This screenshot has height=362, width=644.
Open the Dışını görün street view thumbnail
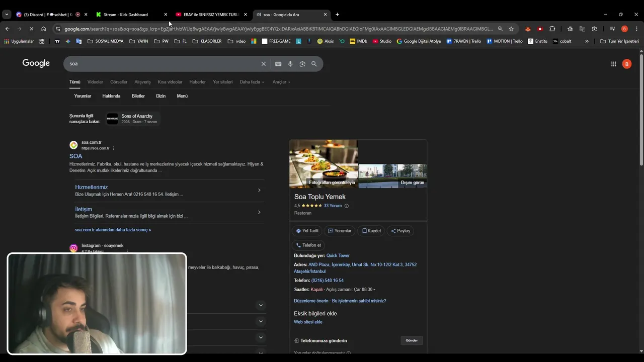pos(392,176)
